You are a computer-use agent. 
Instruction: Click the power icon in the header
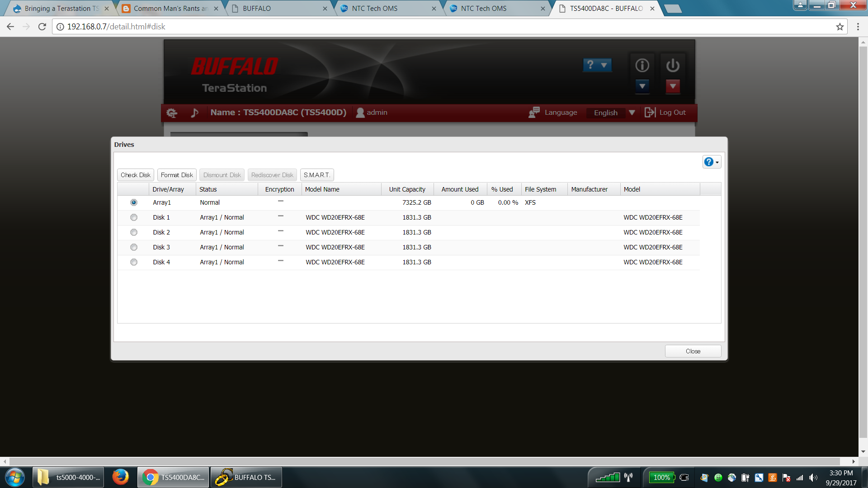pyautogui.click(x=673, y=66)
